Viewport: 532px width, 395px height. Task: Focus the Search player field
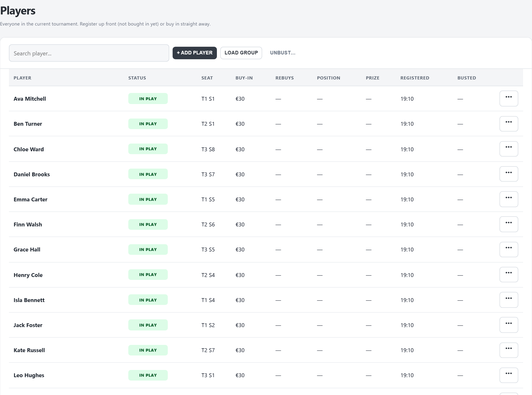[89, 53]
